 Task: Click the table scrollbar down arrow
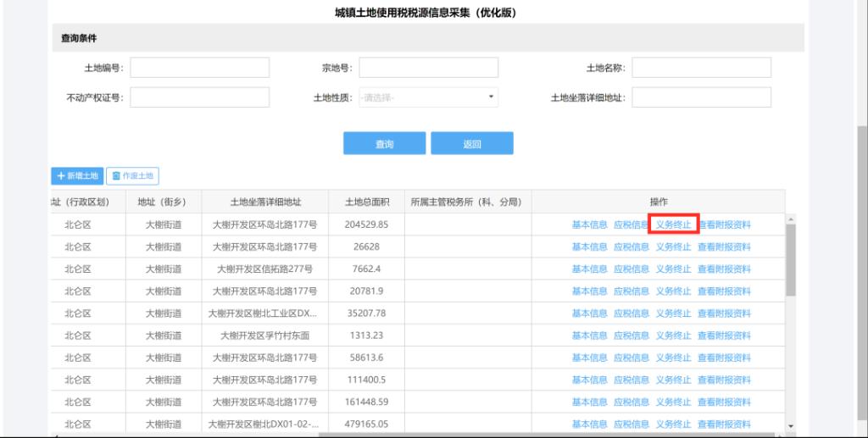[792, 425]
